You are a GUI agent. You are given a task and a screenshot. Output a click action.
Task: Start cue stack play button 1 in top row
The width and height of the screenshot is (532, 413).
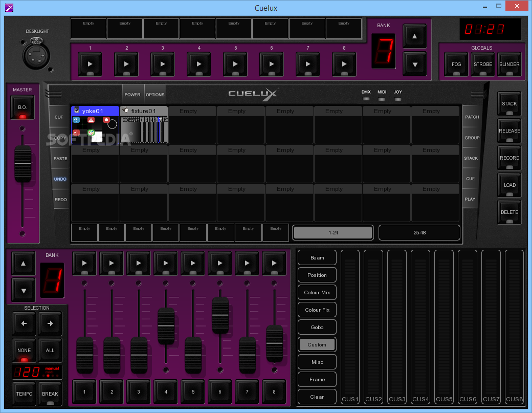(x=90, y=64)
